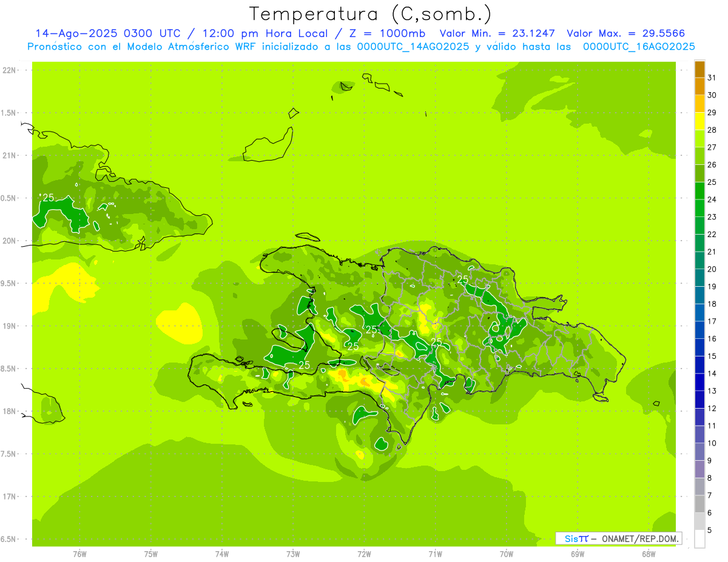Click the "23" colorbar label
The height and width of the screenshot is (562, 728).
(x=712, y=217)
